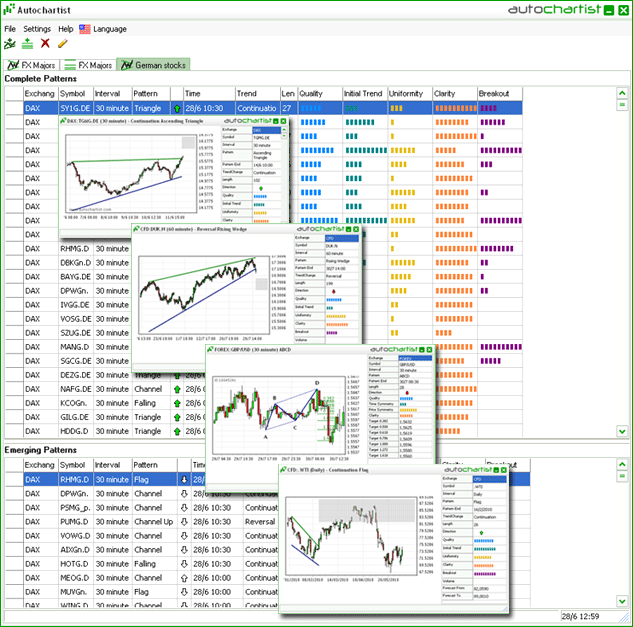Image resolution: width=633 pixels, height=627 pixels.
Task: Click down arrow icon in PSMG_p. row
Action: click(x=184, y=508)
